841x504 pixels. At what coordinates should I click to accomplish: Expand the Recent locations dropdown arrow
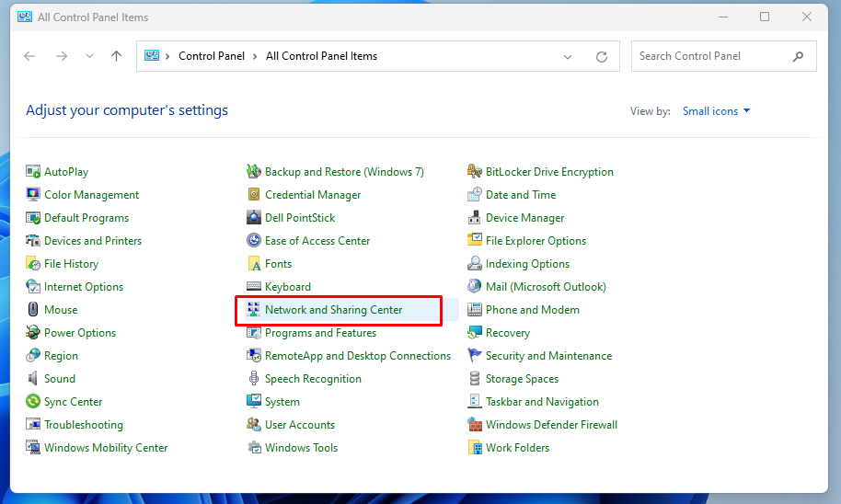pos(89,56)
